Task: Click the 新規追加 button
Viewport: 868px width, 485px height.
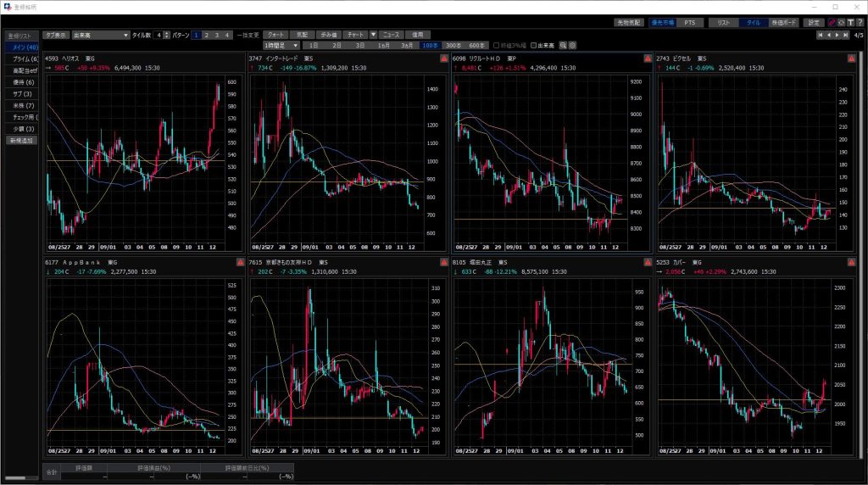Action: coord(20,140)
